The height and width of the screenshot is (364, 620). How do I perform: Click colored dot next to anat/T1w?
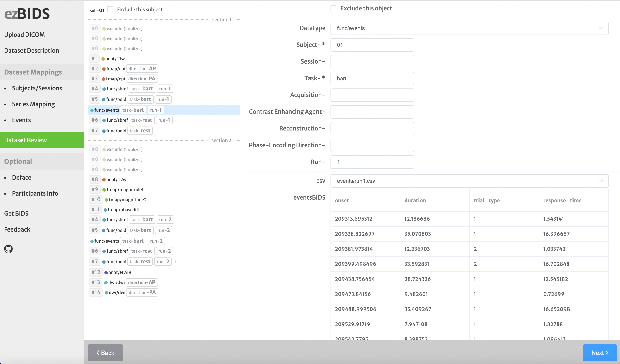pos(103,59)
